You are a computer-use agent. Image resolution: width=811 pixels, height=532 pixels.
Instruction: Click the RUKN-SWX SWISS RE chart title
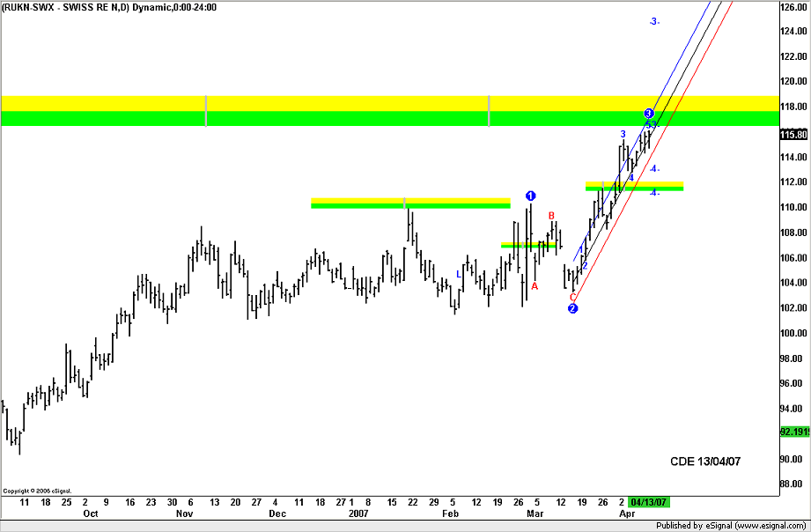(x=109, y=7)
